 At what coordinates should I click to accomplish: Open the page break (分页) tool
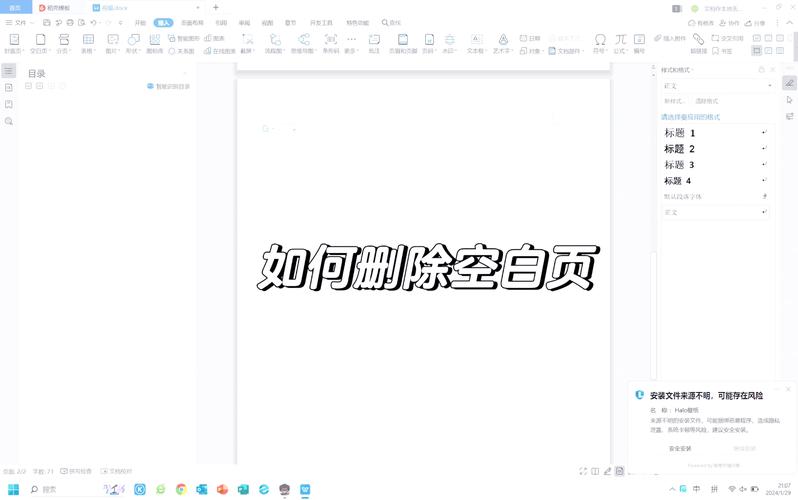pyautogui.click(x=64, y=44)
